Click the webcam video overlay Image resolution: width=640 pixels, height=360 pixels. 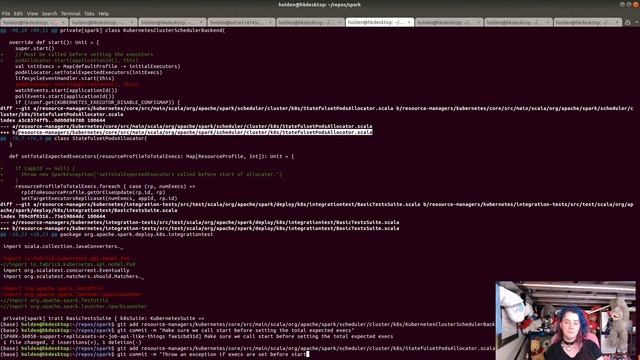(x=565, y=320)
